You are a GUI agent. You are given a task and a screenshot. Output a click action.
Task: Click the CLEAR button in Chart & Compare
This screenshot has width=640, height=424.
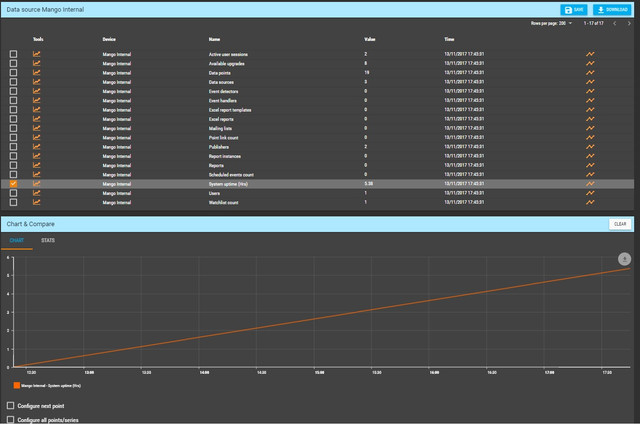620,224
